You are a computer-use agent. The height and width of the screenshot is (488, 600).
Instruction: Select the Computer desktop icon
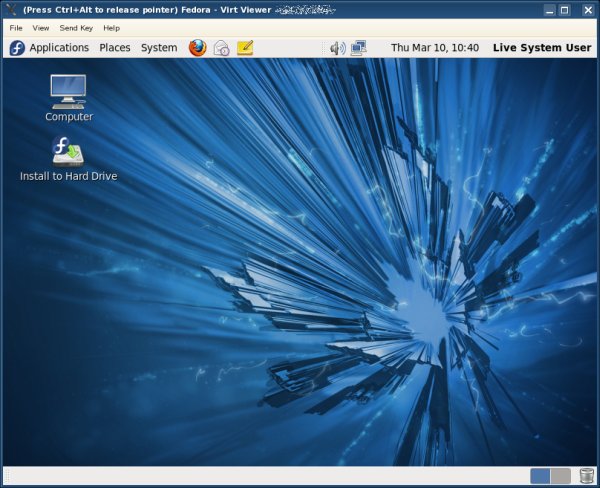pyautogui.click(x=69, y=98)
